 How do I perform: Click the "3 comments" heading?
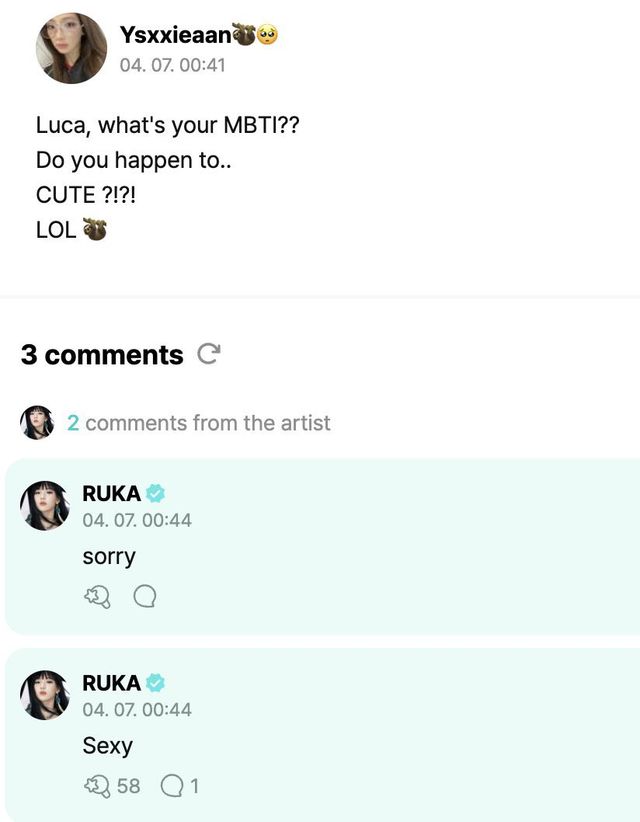pyautogui.click(x=102, y=355)
